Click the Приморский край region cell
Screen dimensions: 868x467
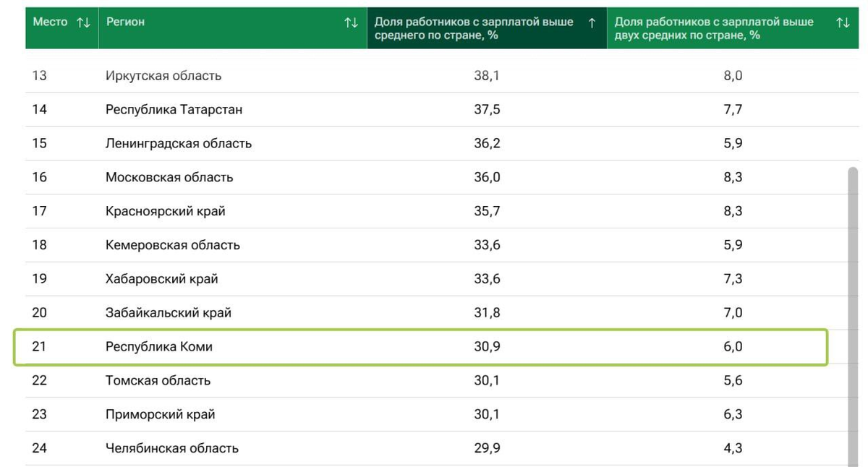click(x=160, y=414)
